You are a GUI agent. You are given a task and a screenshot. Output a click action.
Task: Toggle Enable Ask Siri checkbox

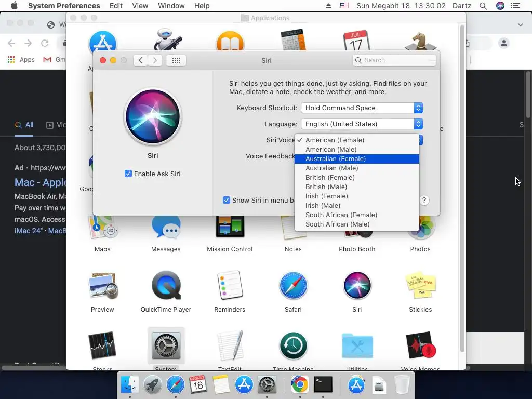tap(128, 174)
